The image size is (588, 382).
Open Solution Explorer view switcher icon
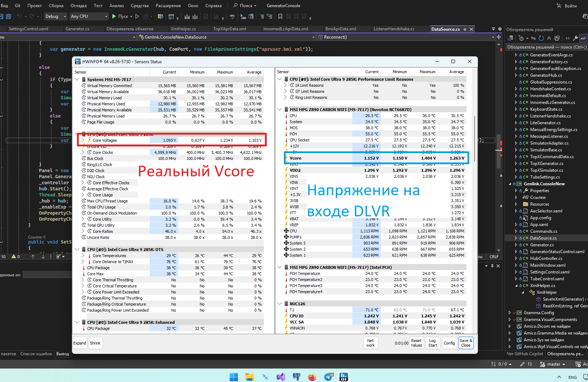tap(511, 38)
